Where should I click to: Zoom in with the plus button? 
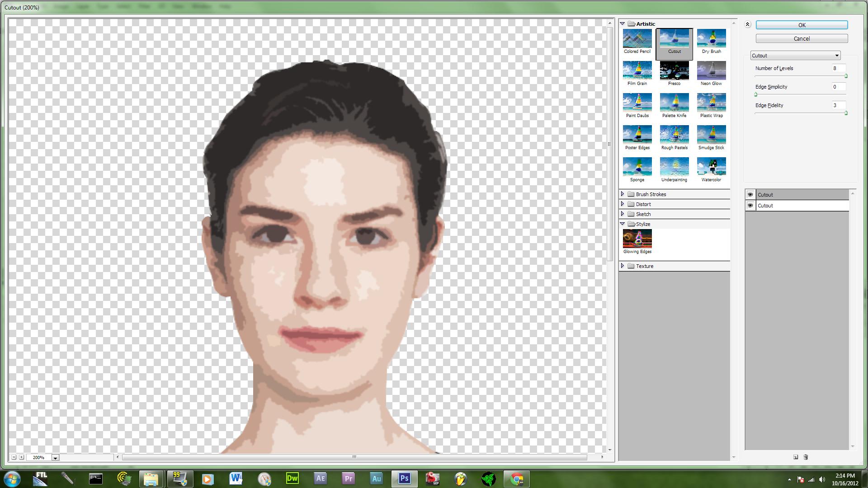click(x=21, y=457)
